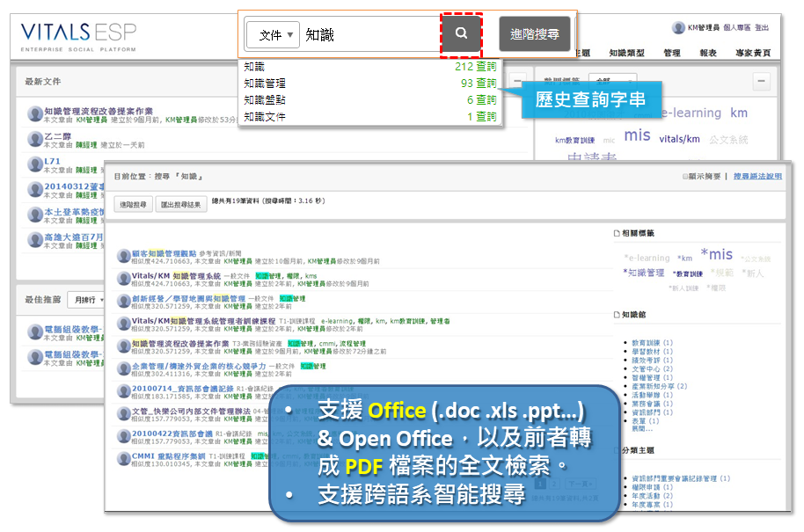
Task: Click the VITALS ESP logo
Action: pos(78,36)
